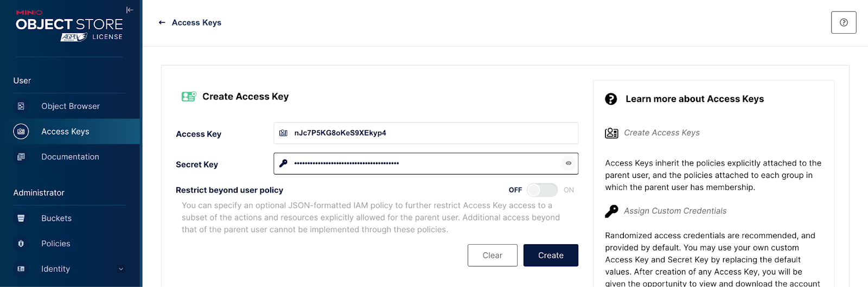Viewport: 868px width, 287px height.
Task: Focus the Access Key input field
Action: pos(426,133)
